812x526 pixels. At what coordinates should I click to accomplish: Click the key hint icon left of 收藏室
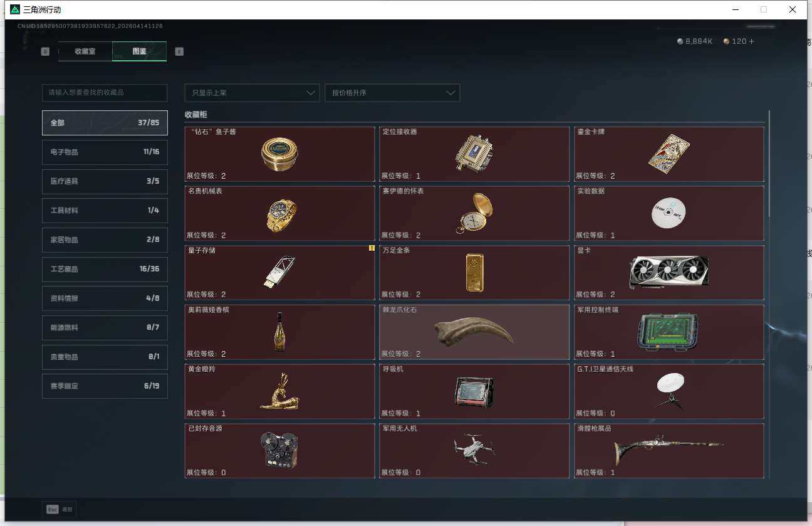[x=45, y=51]
